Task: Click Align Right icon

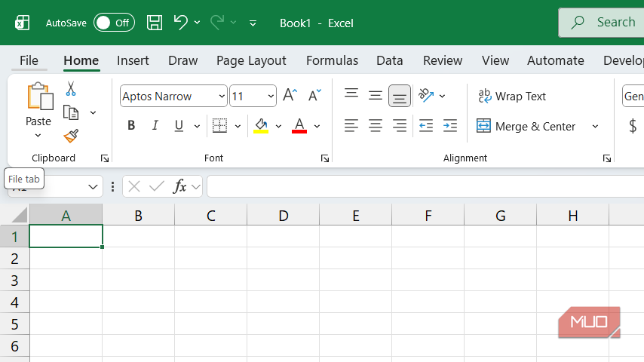Action: coord(399,125)
